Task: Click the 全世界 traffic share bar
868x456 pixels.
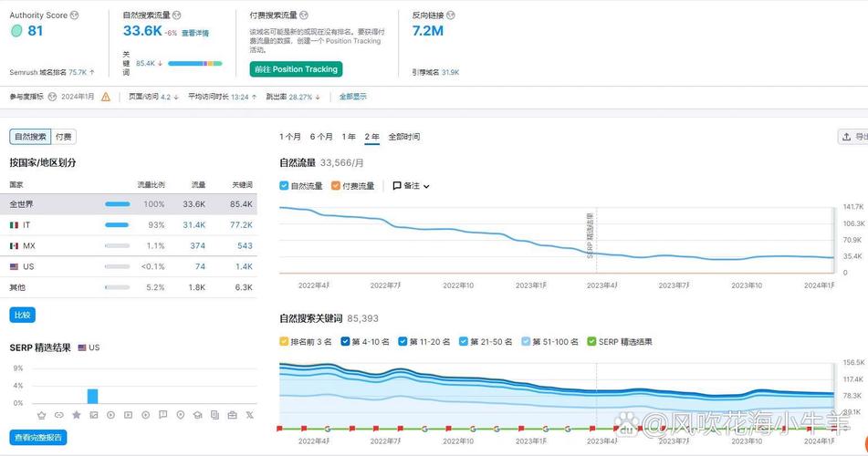Action: (118, 204)
